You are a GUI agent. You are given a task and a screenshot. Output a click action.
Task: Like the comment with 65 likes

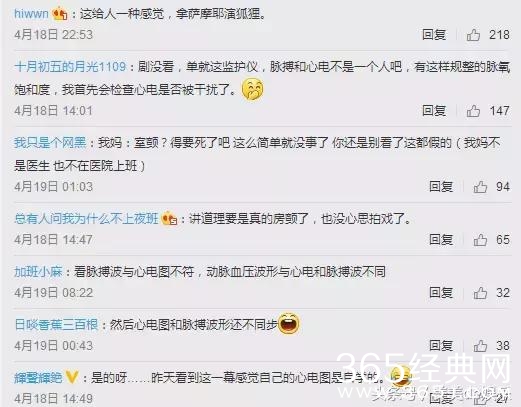pyautogui.click(x=480, y=240)
